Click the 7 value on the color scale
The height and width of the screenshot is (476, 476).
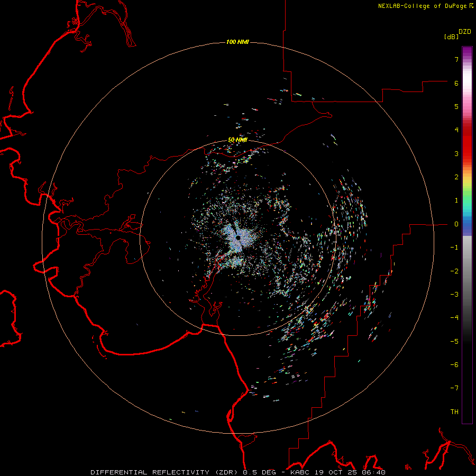coord(456,59)
